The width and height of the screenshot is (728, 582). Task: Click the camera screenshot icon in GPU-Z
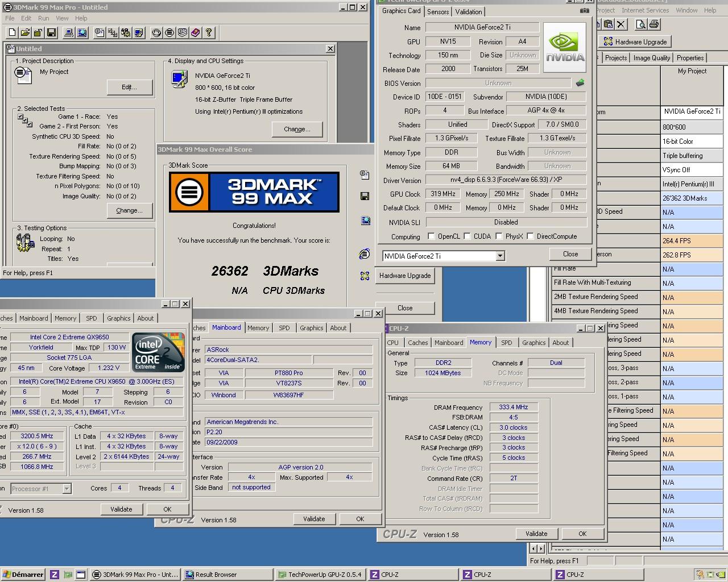(584, 11)
